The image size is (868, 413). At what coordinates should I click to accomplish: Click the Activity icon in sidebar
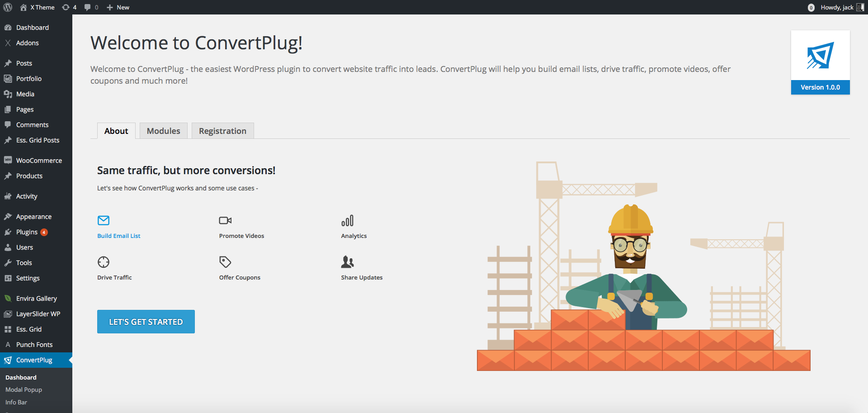8,196
